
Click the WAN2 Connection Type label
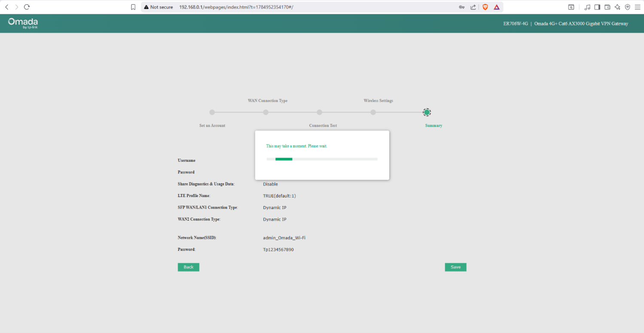point(199,219)
